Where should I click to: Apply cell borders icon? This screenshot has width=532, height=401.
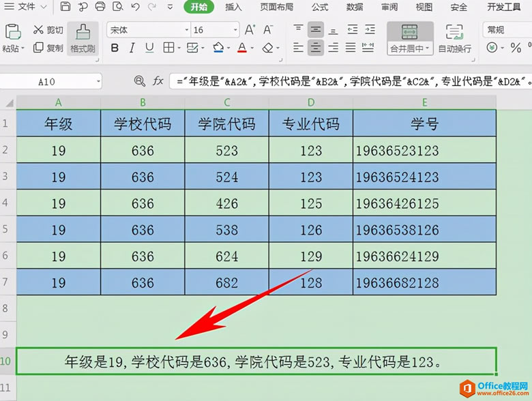click(x=168, y=48)
